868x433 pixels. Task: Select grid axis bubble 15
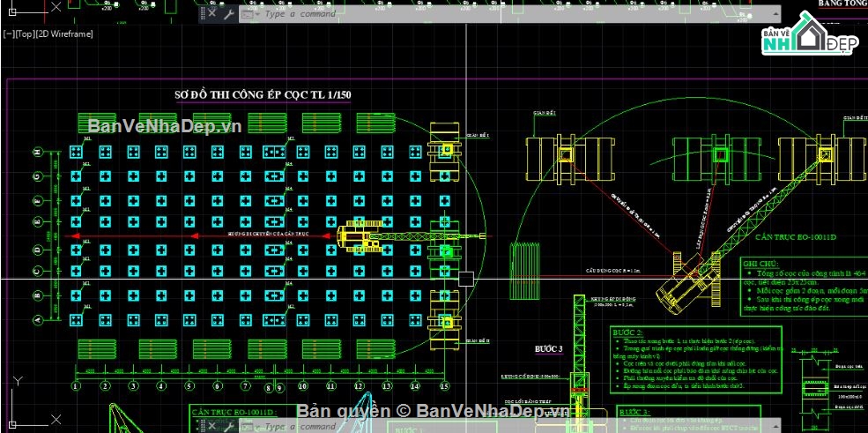click(x=444, y=386)
